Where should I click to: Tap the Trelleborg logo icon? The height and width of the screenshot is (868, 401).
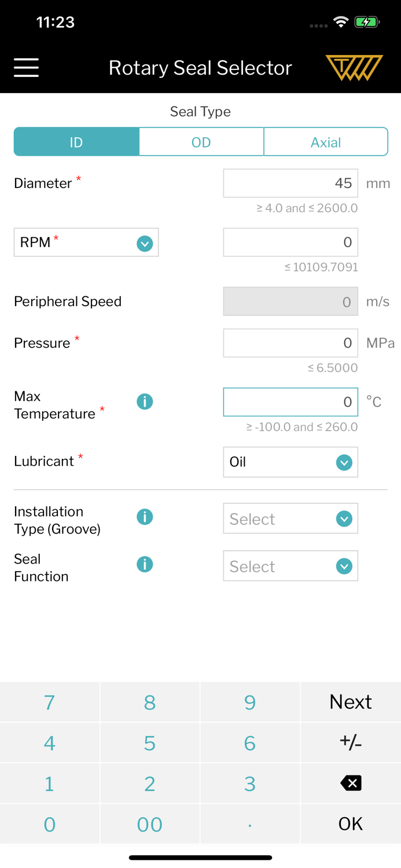(354, 68)
